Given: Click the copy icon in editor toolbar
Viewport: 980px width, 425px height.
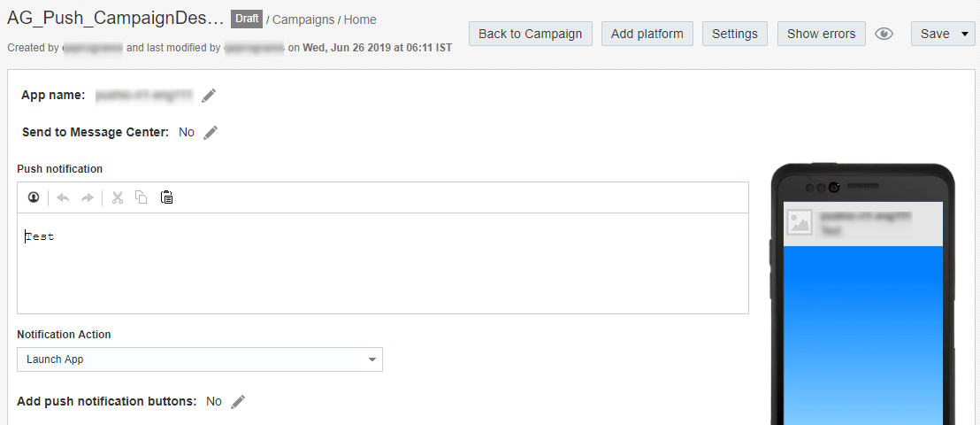Looking at the screenshot, I should tap(141, 197).
